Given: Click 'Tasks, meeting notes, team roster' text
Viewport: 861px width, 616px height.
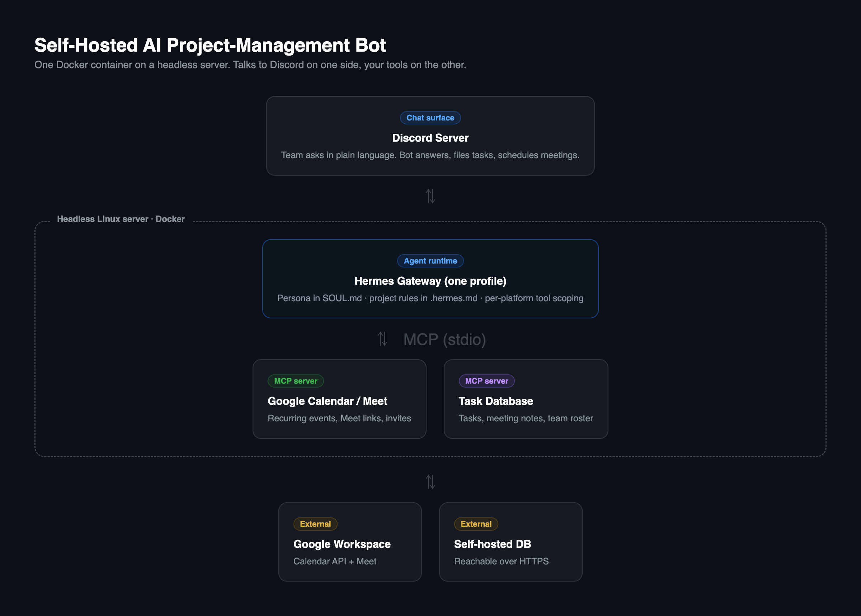Looking at the screenshot, I should [526, 418].
